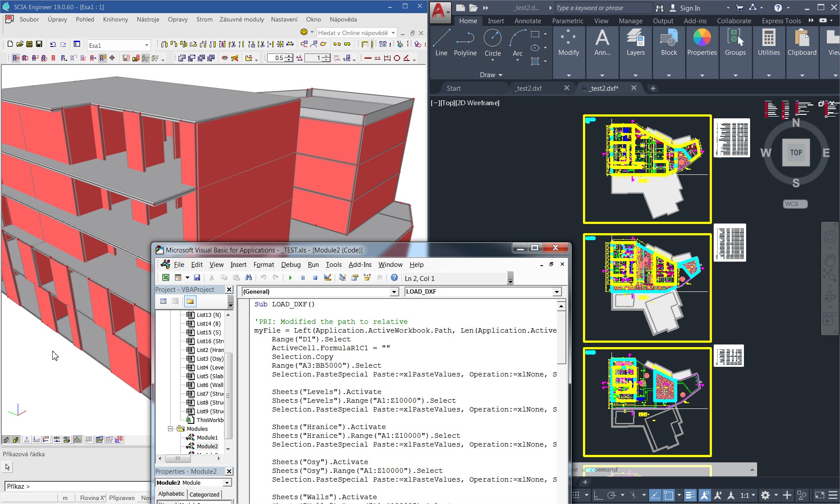Select Module1 in the project tree

(x=207, y=437)
